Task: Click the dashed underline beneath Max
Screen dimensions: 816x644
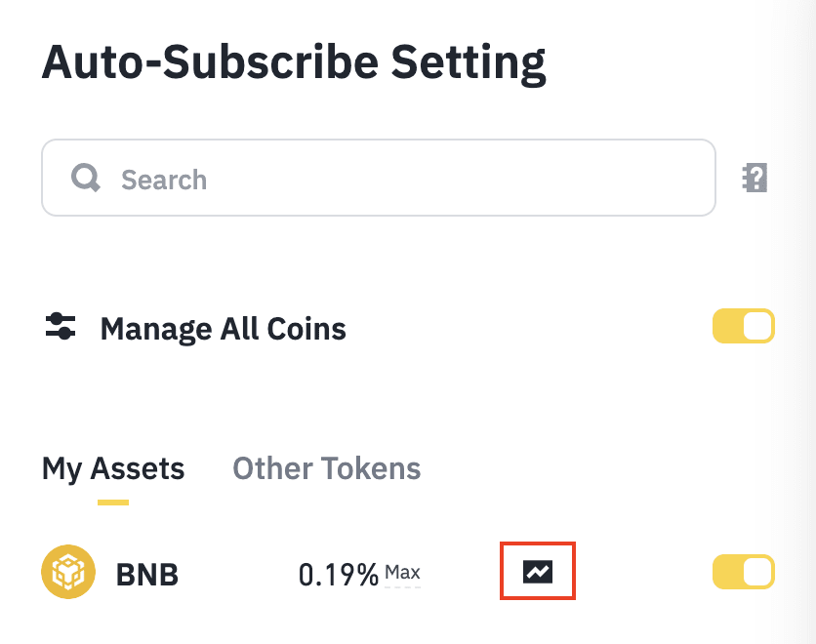Action: coord(402,587)
